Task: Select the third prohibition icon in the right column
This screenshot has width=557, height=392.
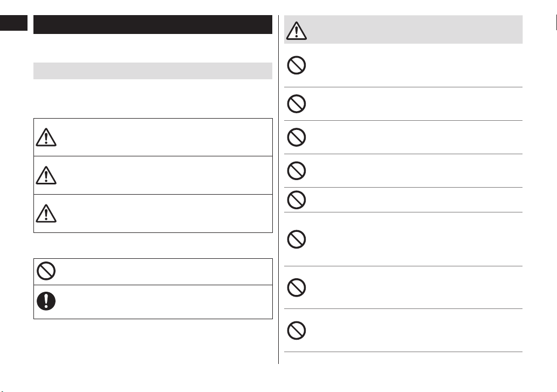Action: pyautogui.click(x=296, y=137)
